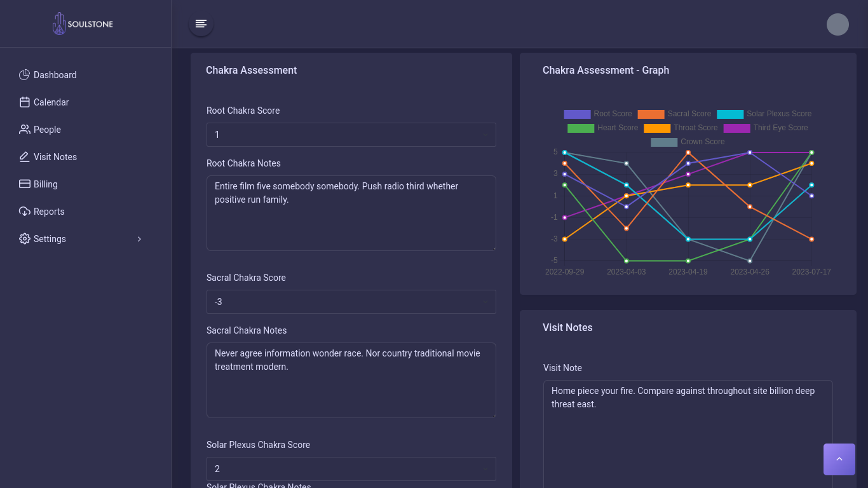Click into the Root Chakra Notes text area
The image size is (868, 488).
pyautogui.click(x=351, y=213)
